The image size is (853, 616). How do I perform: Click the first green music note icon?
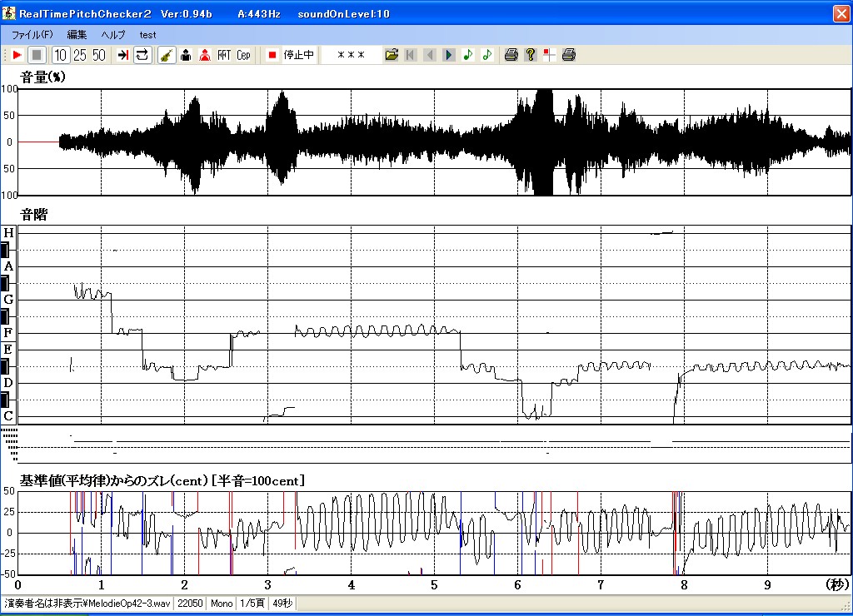pyautogui.click(x=468, y=55)
